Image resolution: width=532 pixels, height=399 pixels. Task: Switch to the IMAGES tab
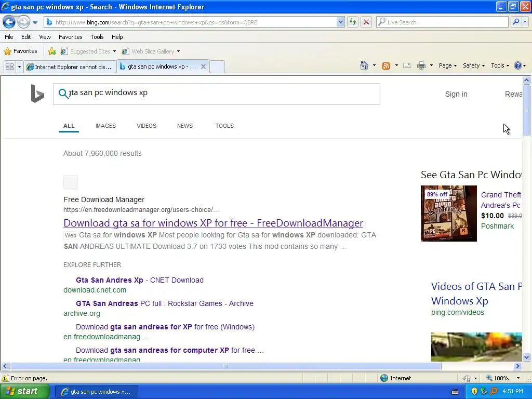point(105,126)
